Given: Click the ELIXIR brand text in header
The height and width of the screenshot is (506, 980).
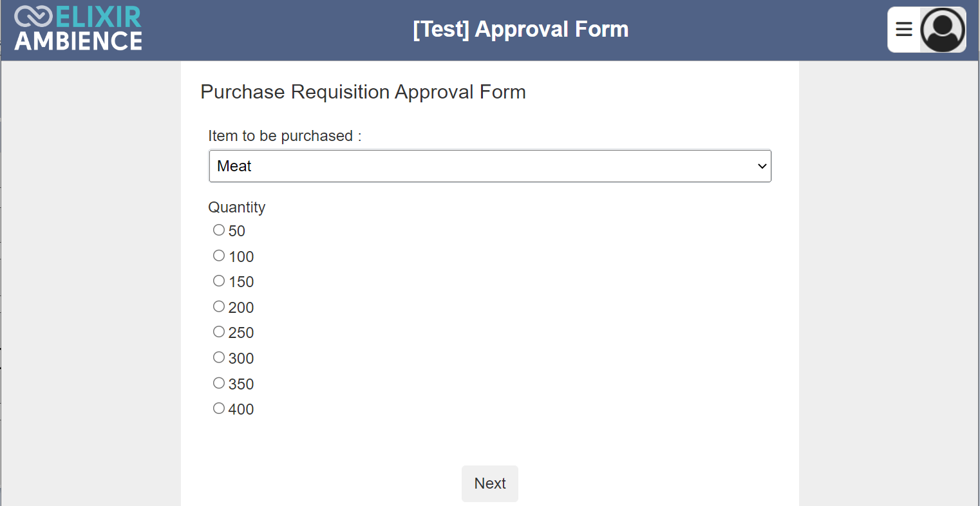Looking at the screenshot, I should [99, 17].
